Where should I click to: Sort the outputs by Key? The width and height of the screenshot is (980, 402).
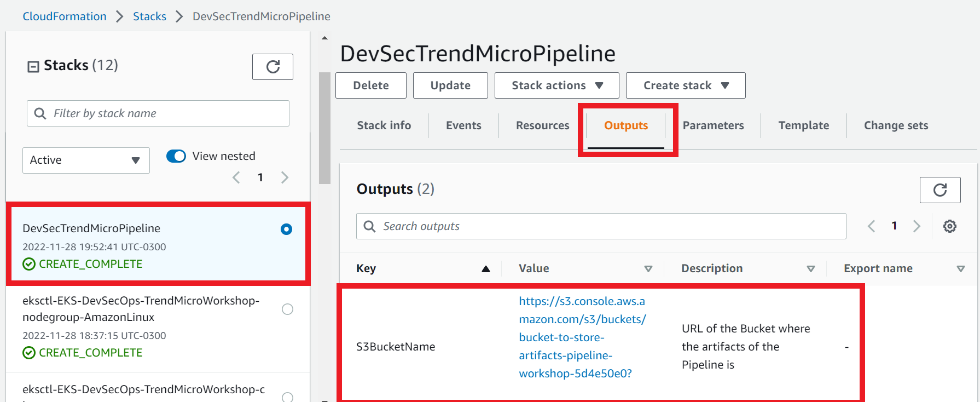tap(485, 269)
